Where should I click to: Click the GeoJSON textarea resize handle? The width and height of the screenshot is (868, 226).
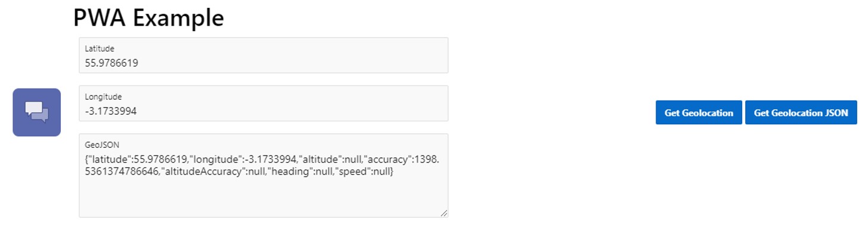click(x=444, y=213)
